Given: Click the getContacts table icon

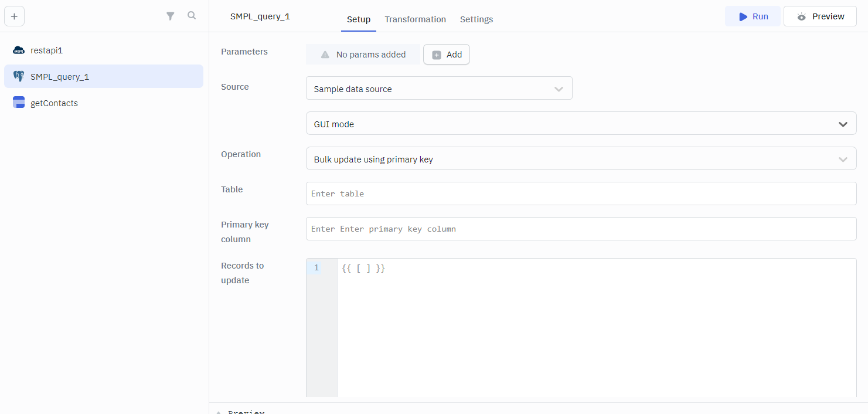Looking at the screenshot, I should 19,103.
